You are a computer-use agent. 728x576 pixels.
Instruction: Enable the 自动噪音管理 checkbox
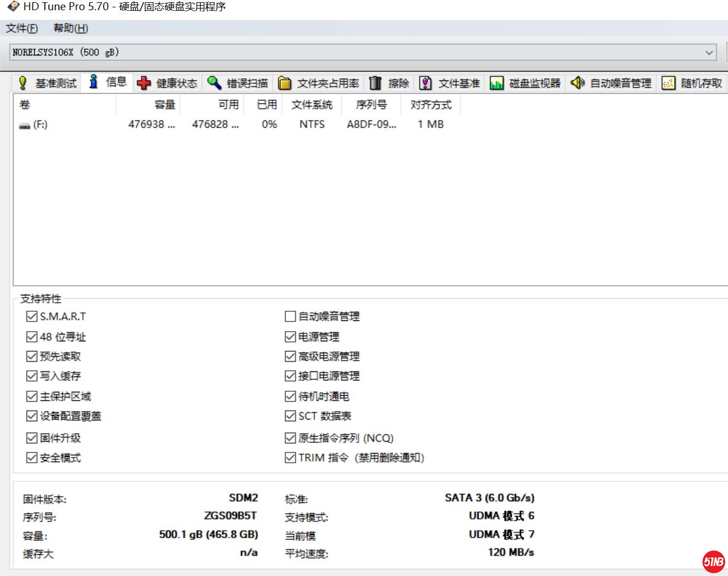290,316
